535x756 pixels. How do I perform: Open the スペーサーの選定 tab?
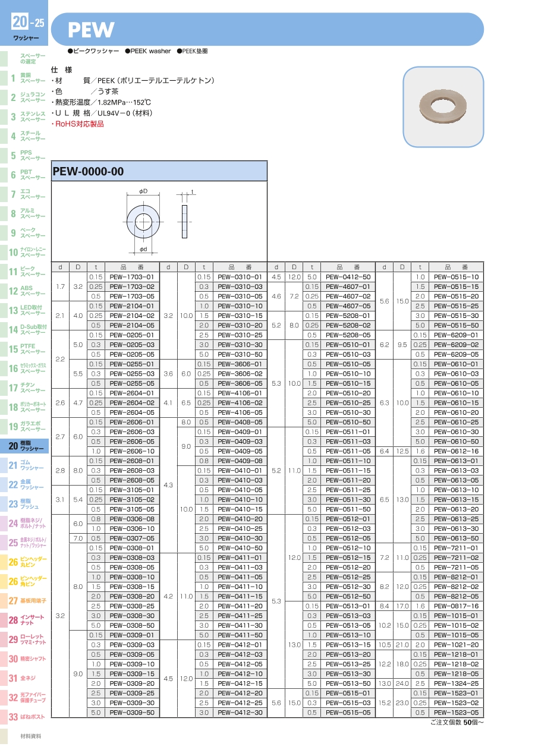24,58
